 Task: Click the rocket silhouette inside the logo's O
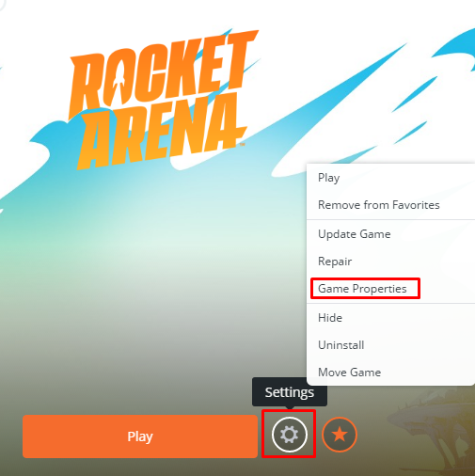pos(120,82)
